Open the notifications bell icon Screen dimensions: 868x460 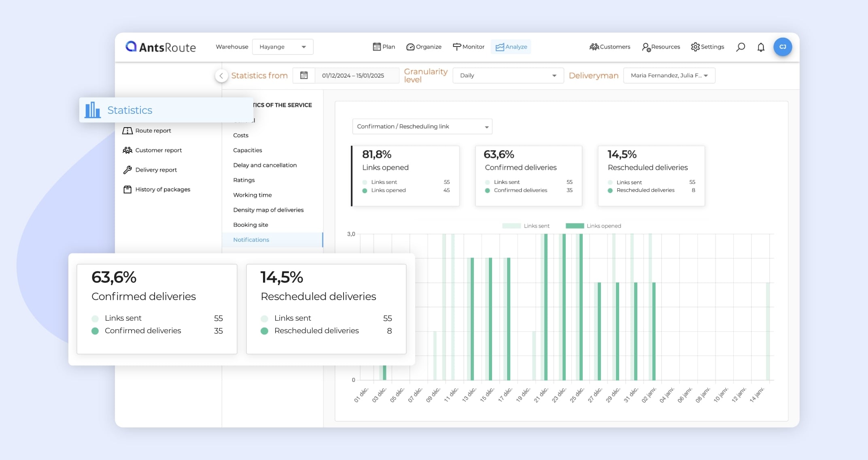[761, 47]
